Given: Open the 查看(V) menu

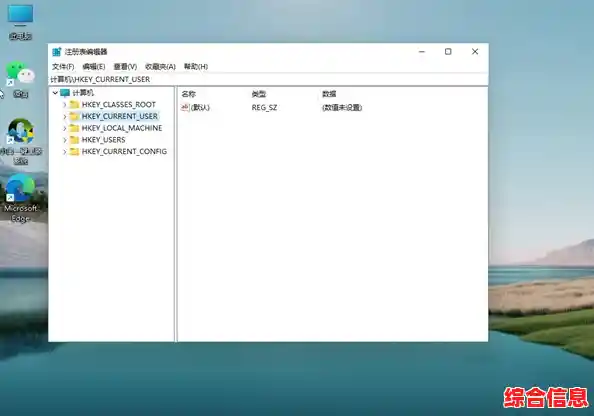Looking at the screenshot, I should point(125,67).
